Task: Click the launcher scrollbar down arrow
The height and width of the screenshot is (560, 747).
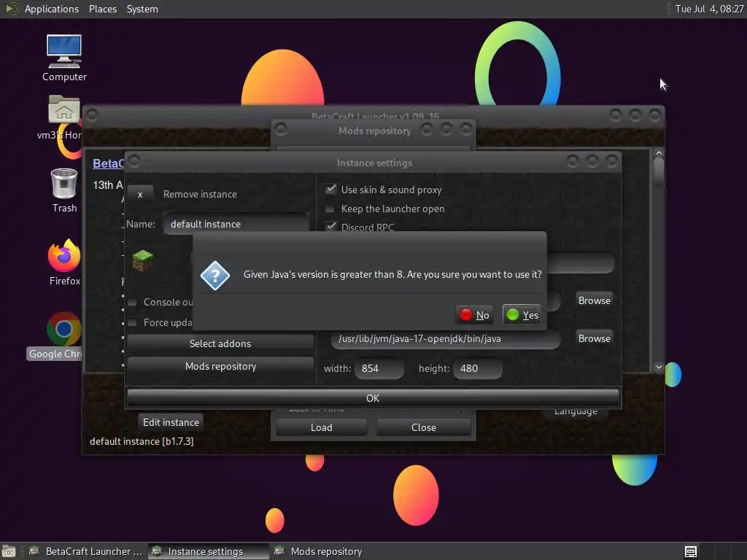Action: coord(659,367)
